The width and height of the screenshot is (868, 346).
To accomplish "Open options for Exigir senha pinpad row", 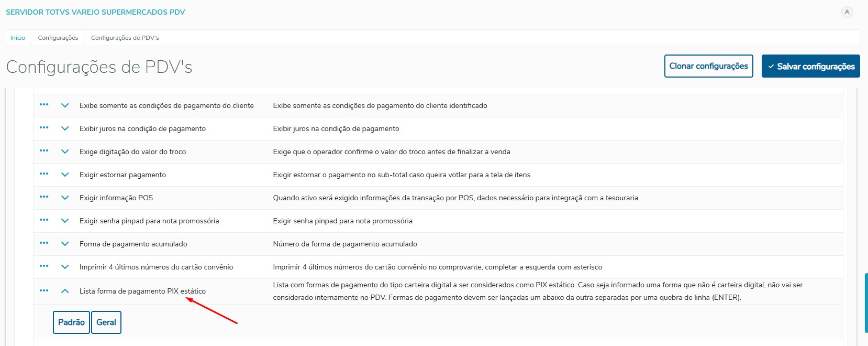I will tap(44, 220).
